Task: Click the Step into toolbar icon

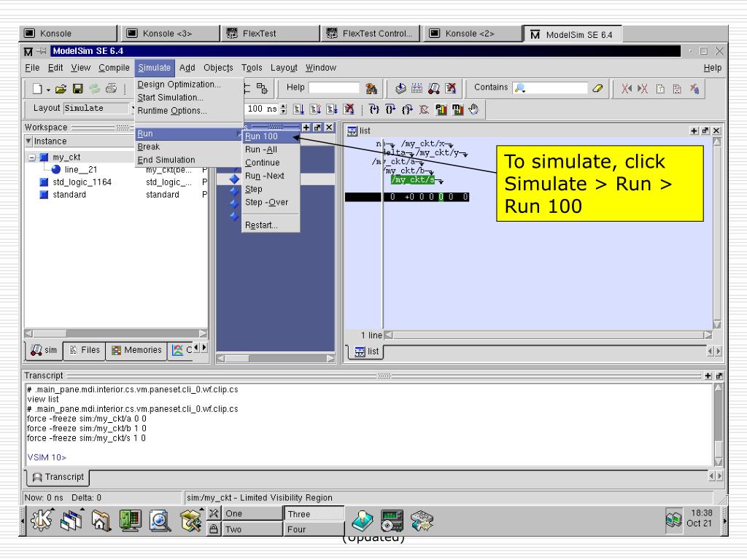Action: click(374, 109)
